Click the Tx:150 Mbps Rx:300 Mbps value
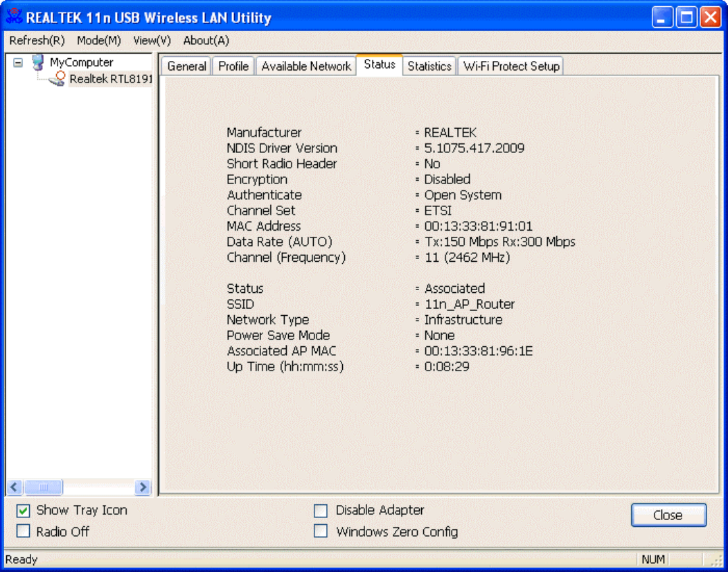This screenshot has width=728, height=572. [499, 242]
